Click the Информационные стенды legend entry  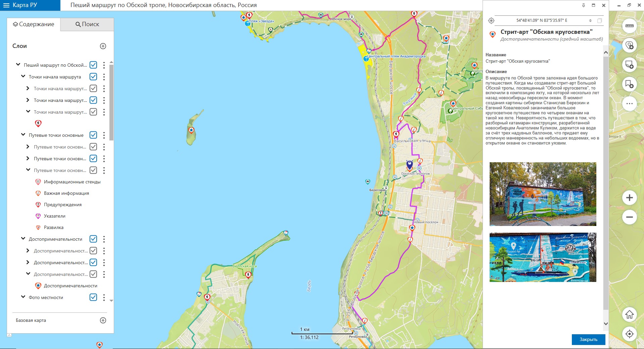coord(72,182)
